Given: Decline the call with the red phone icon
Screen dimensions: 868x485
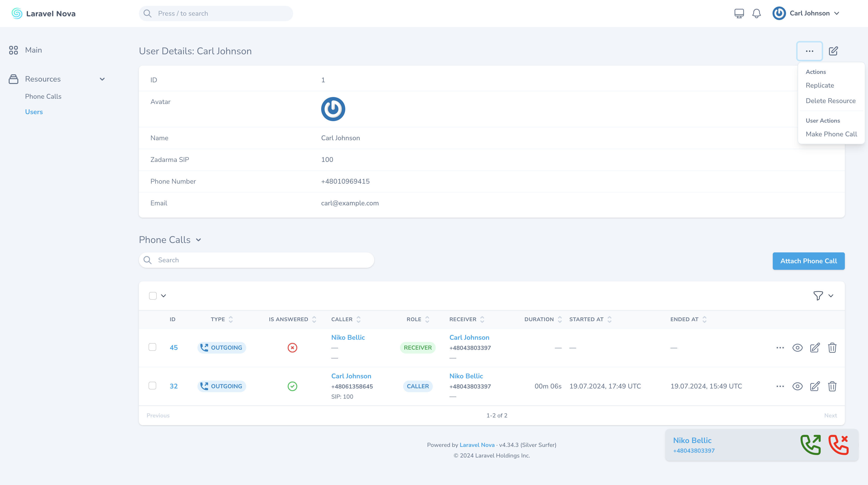Looking at the screenshot, I should (839, 445).
